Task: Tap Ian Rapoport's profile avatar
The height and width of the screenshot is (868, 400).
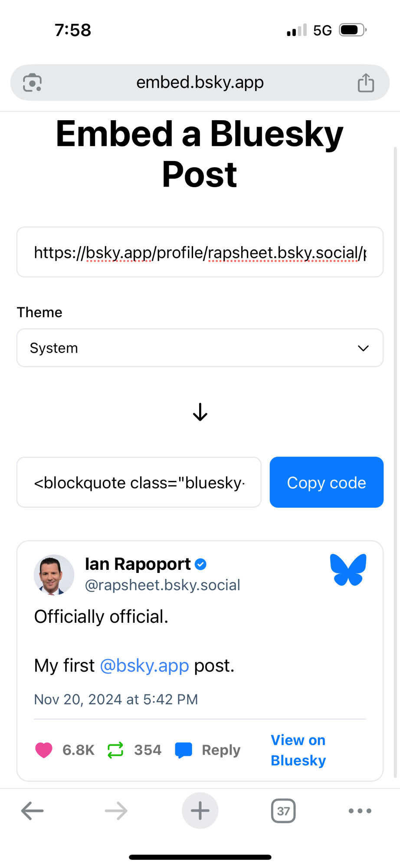Action: click(x=54, y=575)
